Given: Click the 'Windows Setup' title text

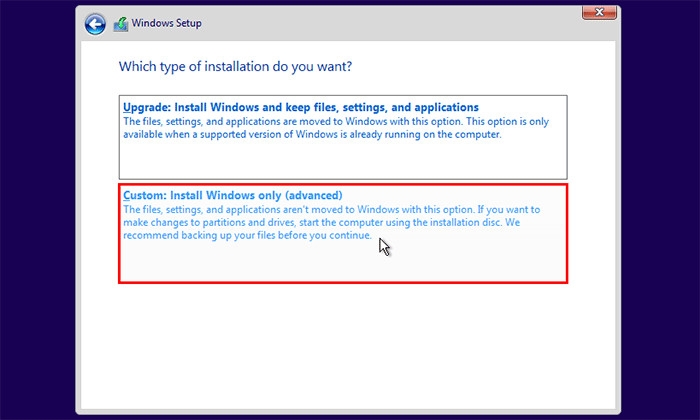Looking at the screenshot, I should point(167,23).
